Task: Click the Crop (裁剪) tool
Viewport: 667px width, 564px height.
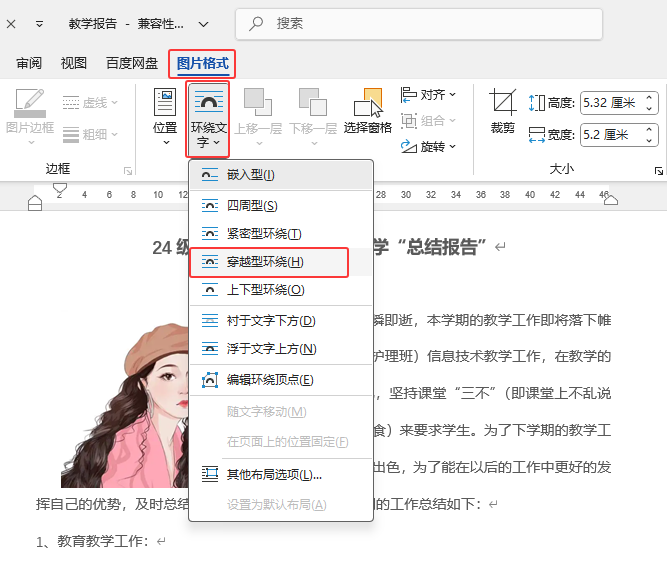Action: coord(503,111)
